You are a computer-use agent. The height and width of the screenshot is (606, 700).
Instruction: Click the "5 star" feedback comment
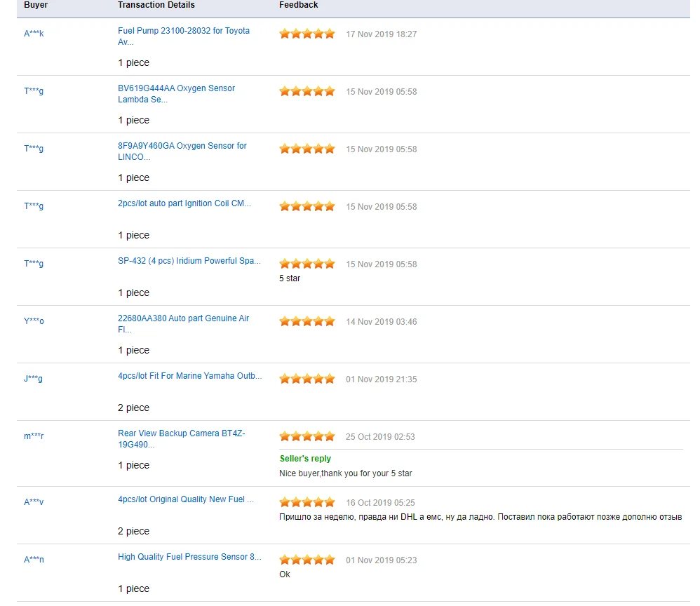point(290,278)
